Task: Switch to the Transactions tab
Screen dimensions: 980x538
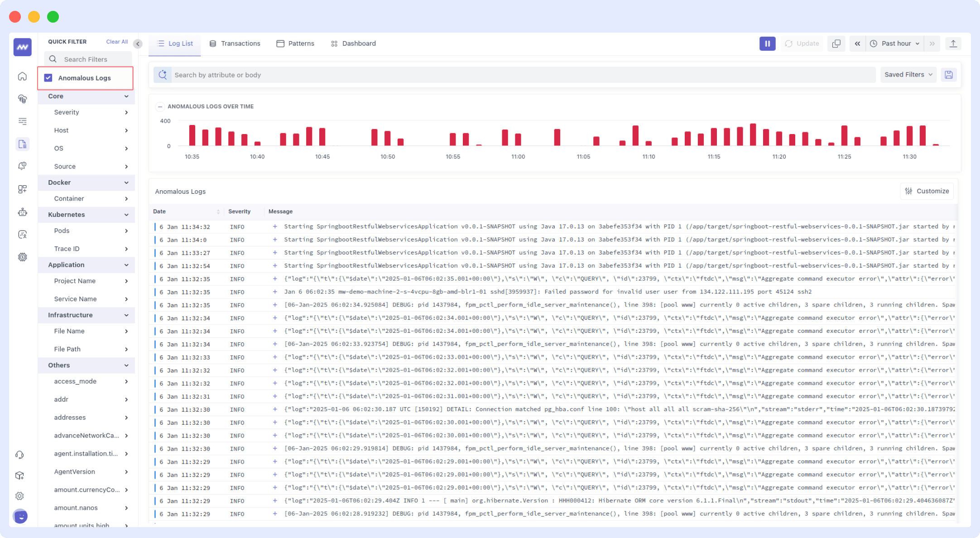Action: click(235, 43)
